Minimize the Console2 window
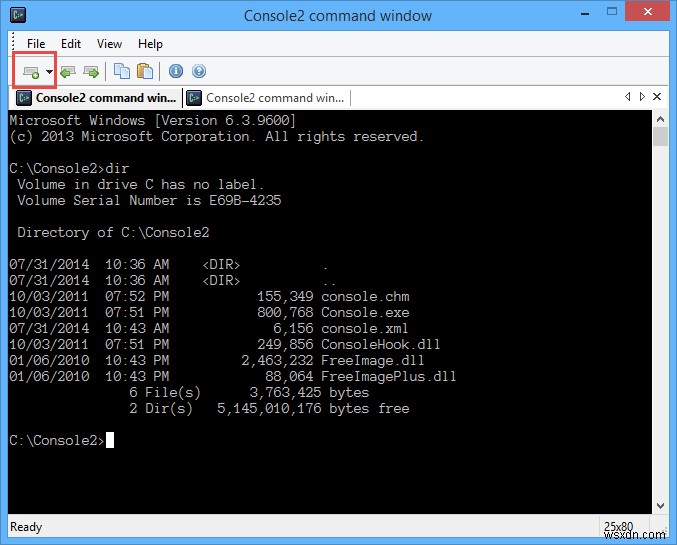 click(585, 13)
